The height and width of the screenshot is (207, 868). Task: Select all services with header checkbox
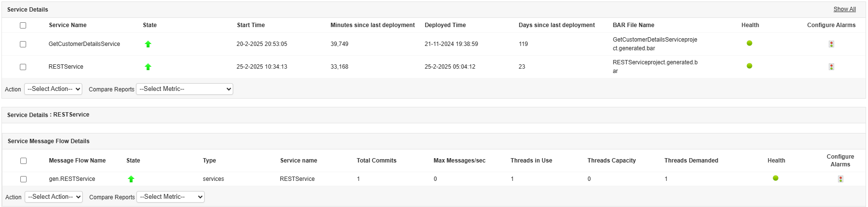pyautogui.click(x=23, y=25)
